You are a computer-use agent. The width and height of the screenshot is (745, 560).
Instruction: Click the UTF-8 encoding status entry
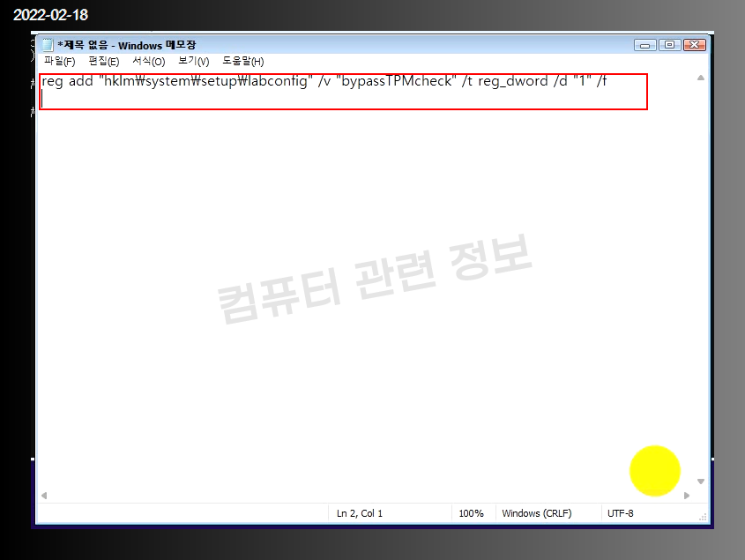pyautogui.click(x=620, y=513)
